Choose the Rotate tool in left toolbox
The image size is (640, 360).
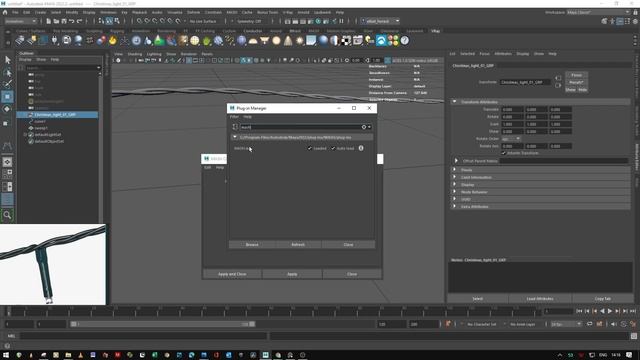click(7, 109)
